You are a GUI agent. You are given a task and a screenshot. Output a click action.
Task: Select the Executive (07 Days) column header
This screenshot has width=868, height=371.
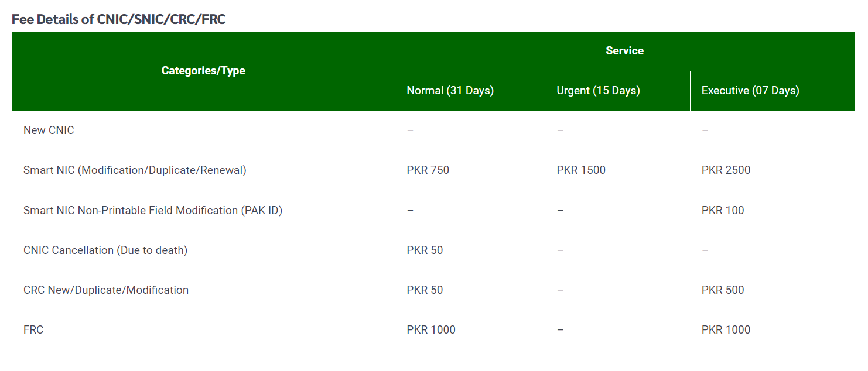[x=750, y=91]
